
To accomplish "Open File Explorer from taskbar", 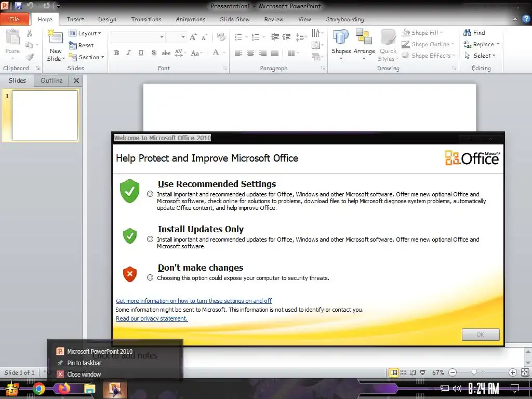I will (x=89, y=389).
